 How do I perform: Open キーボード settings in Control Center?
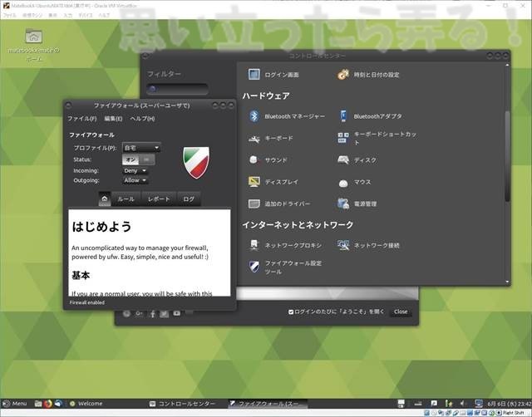[x=270, y=139]
